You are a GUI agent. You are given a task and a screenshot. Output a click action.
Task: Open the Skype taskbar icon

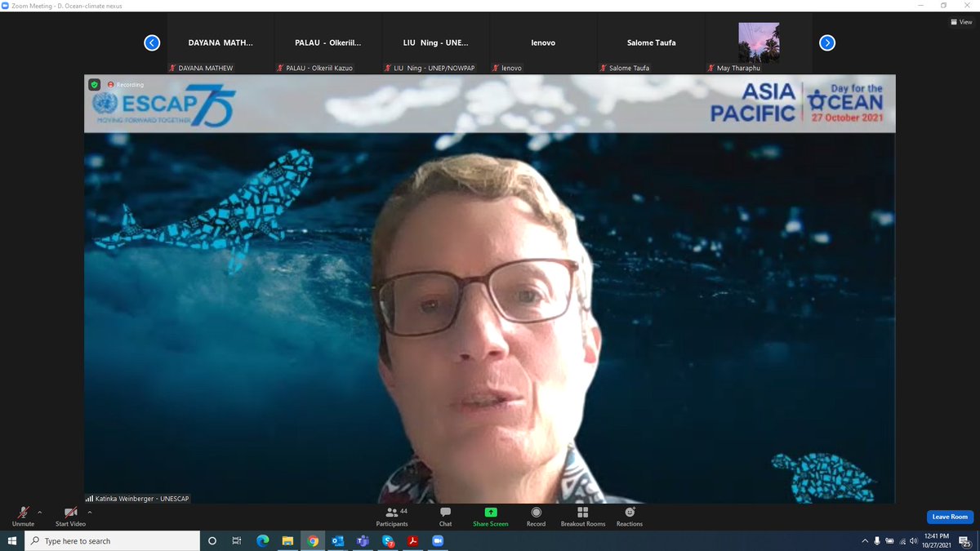[x=388, y=540]
